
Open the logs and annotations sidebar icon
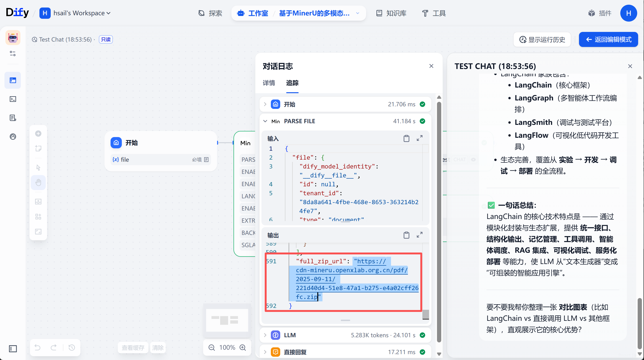pyautogui.click(x=13, y=118)
